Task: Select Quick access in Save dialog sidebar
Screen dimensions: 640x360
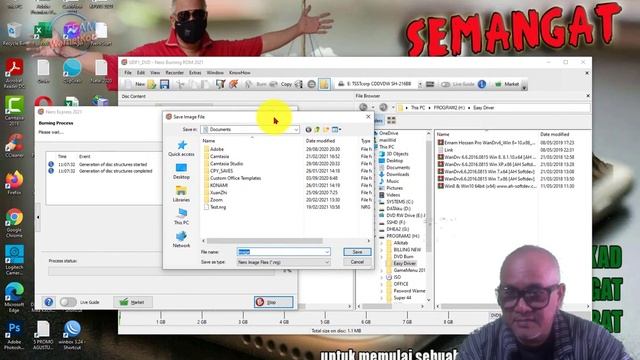Action: tap(181, 149)
